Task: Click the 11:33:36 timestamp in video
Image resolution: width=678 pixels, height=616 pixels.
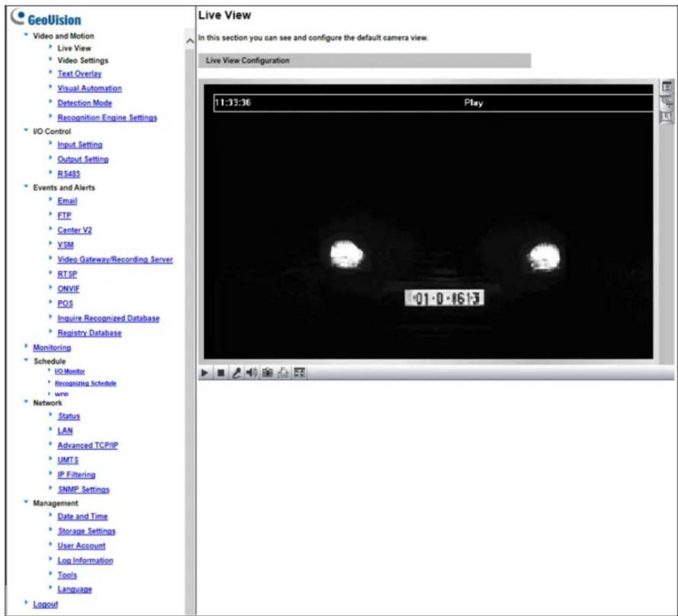Action: coord(232,103)
